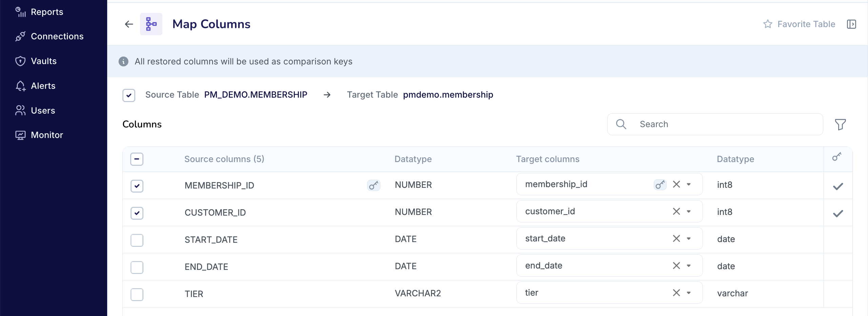
Task: Click the key icon beside MEMBERSHIP_ID
Action: click(374, 185)
